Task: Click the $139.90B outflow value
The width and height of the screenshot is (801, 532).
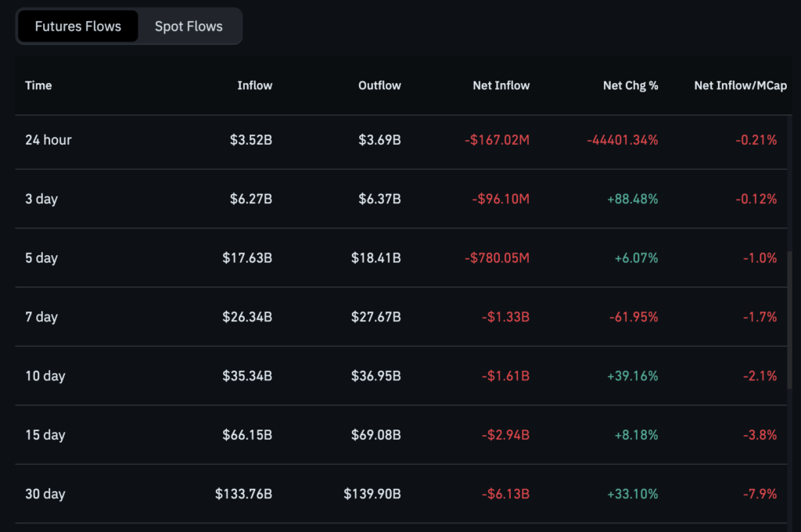Action: click(372, 494)
